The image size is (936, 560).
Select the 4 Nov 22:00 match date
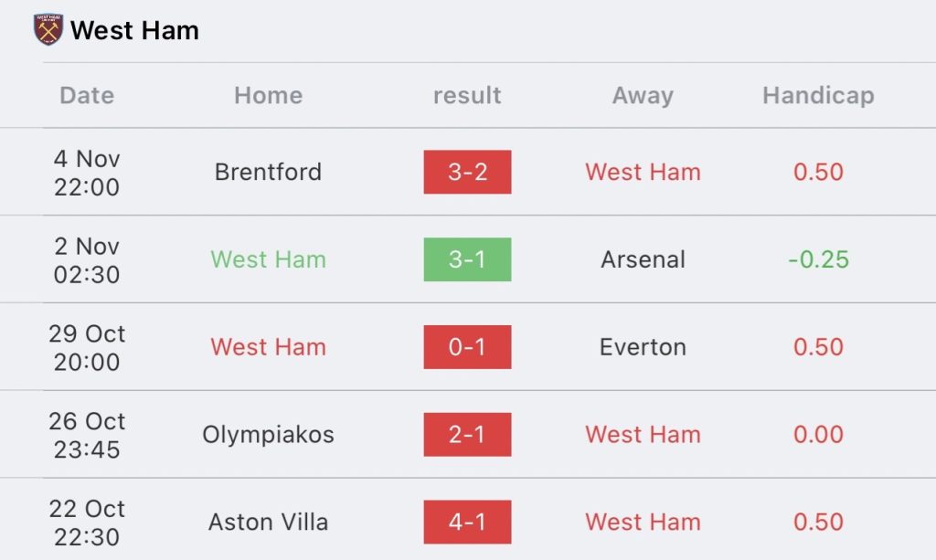tap(87, 173)
